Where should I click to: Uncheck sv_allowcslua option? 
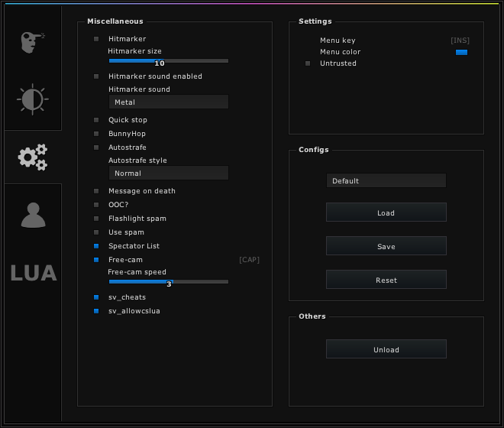coord(96,311)
